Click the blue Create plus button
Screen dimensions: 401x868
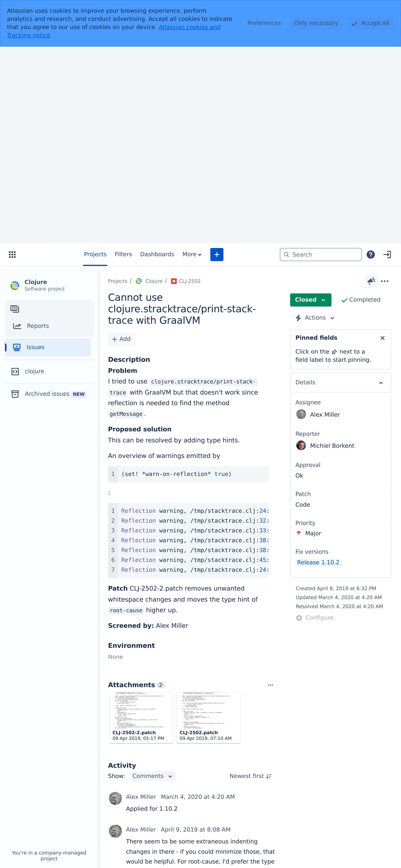pos(217,254)
